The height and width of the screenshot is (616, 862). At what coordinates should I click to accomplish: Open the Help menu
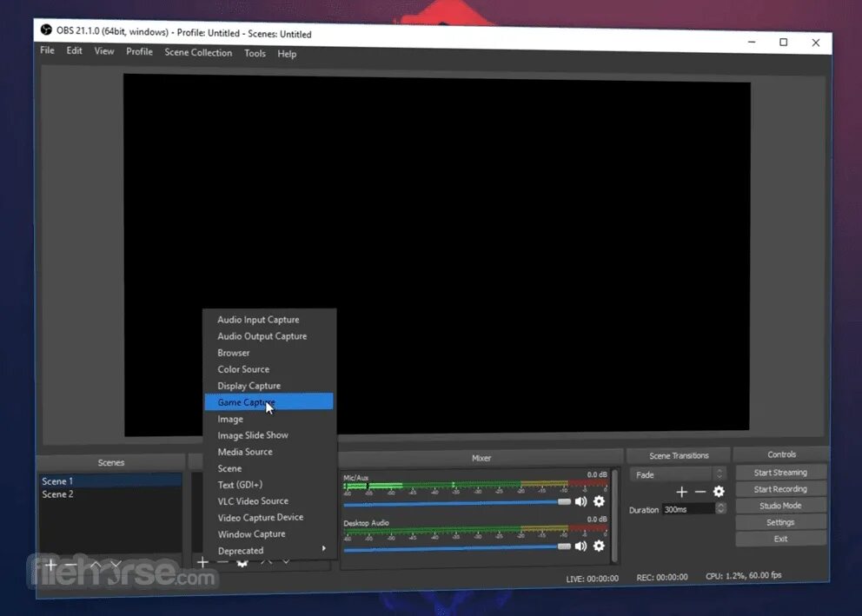[x=287, y=53]
